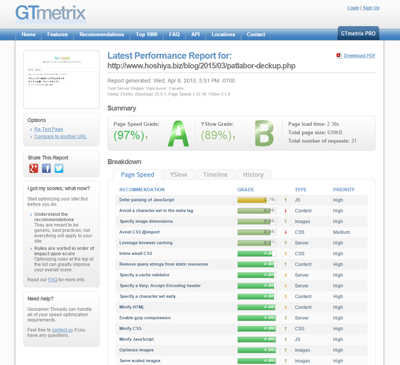Expand Inline small CSS recommendation

pos(136,253)
